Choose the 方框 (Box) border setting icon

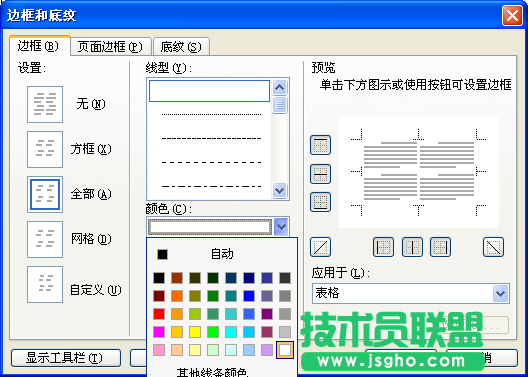(x=45, y=149)
